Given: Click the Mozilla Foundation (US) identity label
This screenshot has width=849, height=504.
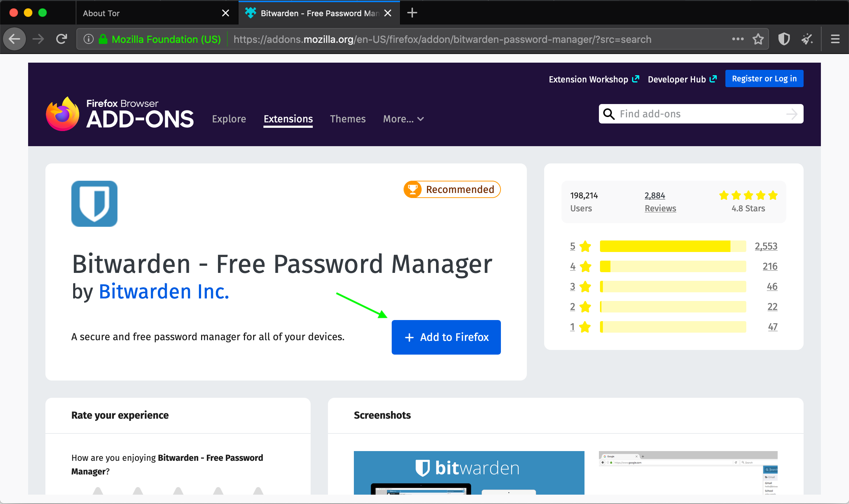Looking at the screenshot, I should [166, 39].
